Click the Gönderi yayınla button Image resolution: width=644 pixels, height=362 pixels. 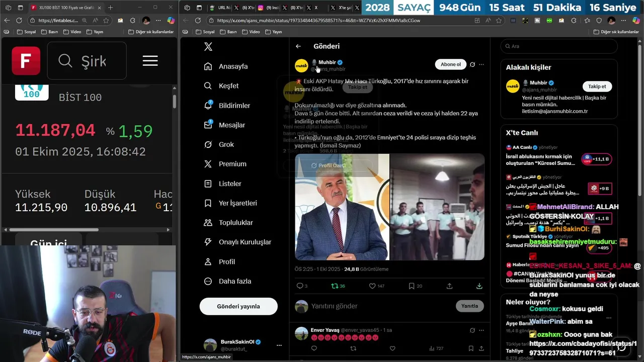coord(238,306)
